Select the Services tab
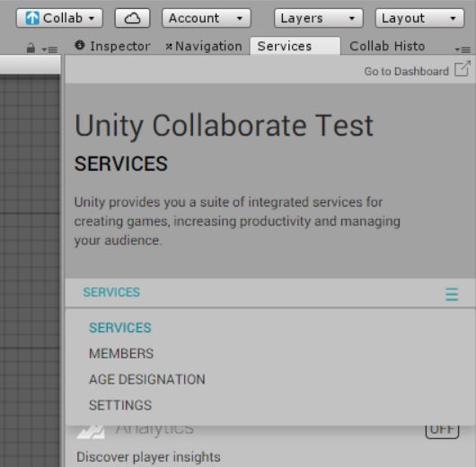 (295, 46)
